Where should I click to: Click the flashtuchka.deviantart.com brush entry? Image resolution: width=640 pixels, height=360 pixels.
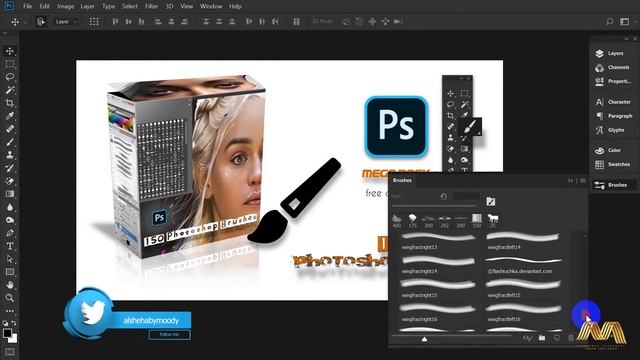click(x=523, y=265)
